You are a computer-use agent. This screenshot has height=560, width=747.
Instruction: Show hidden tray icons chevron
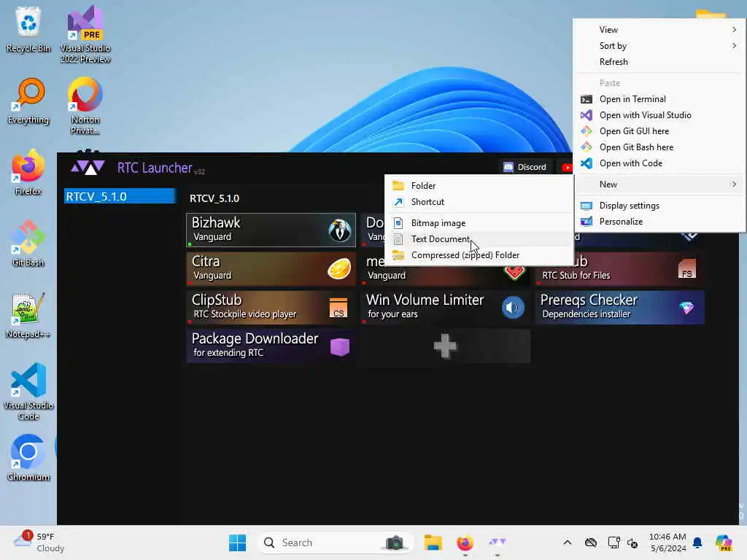point(568,542)
